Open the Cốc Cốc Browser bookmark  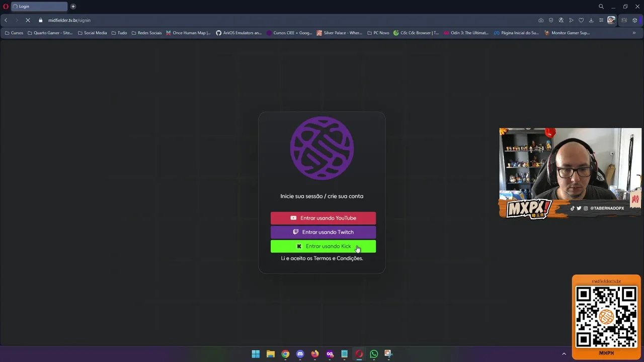tap(417, 33)
